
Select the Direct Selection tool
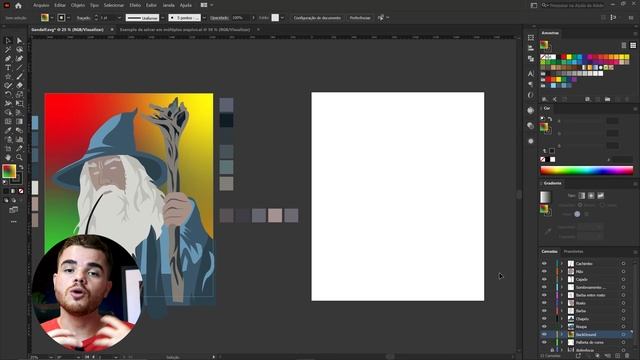(19, 40)
